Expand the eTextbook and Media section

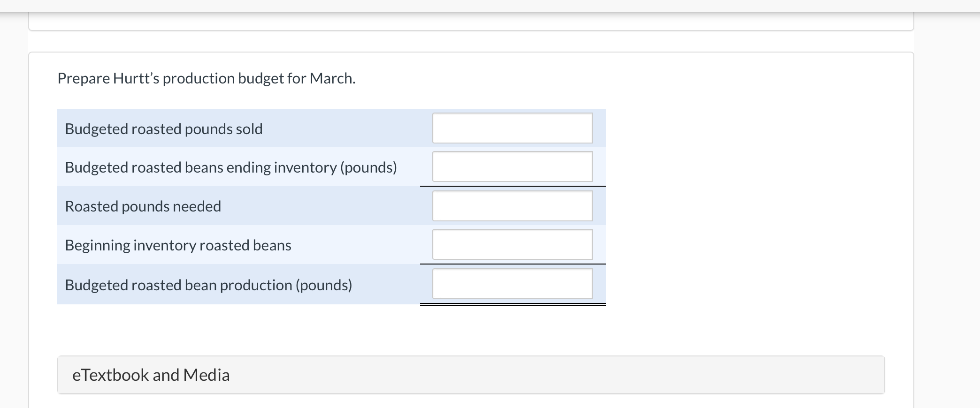click(x=471, y=375)
